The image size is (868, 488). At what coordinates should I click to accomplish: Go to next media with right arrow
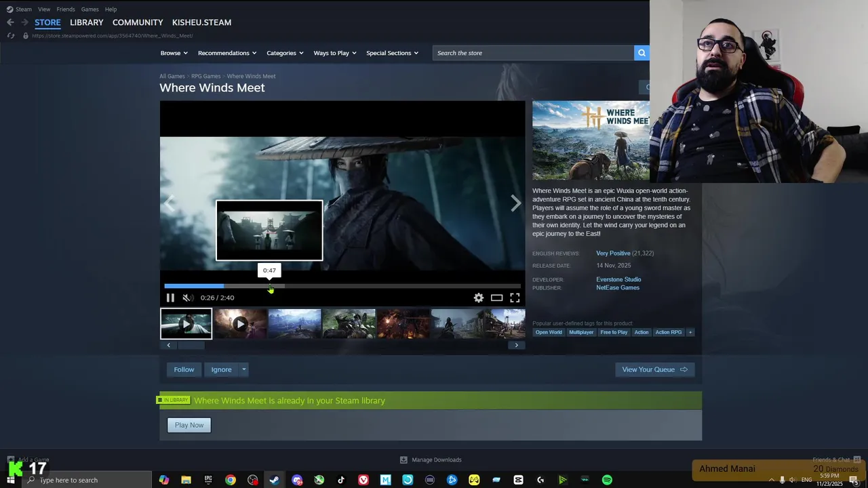(x=516, y=203)
